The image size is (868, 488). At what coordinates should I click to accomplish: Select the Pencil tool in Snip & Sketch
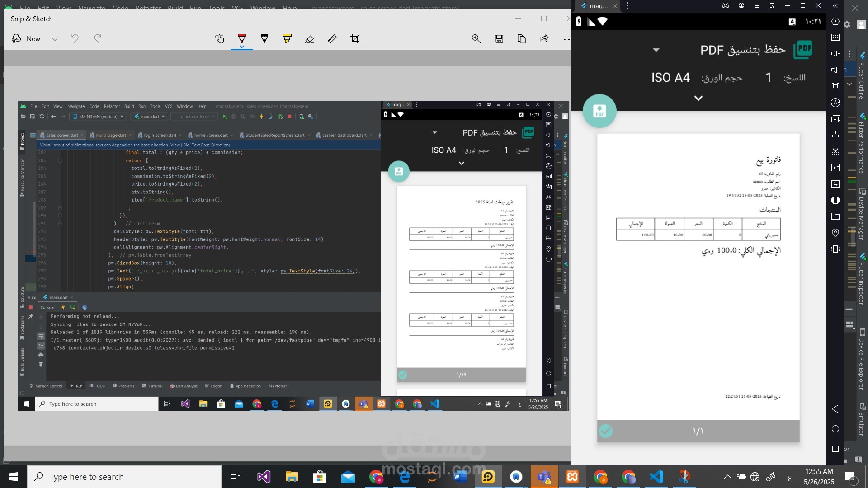pos(264,39)
